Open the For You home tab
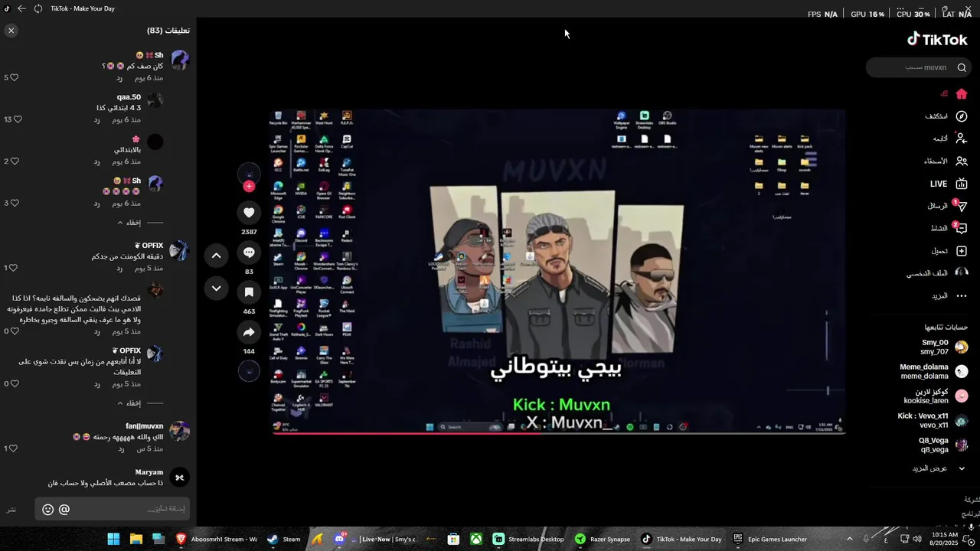The width and height of the screenshot is (980, 551). 955,93
